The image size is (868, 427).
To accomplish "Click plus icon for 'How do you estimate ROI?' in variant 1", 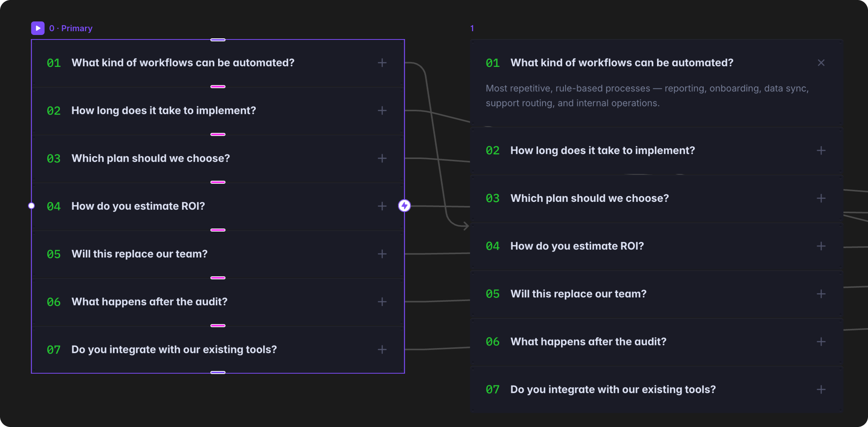I will 821,246.
